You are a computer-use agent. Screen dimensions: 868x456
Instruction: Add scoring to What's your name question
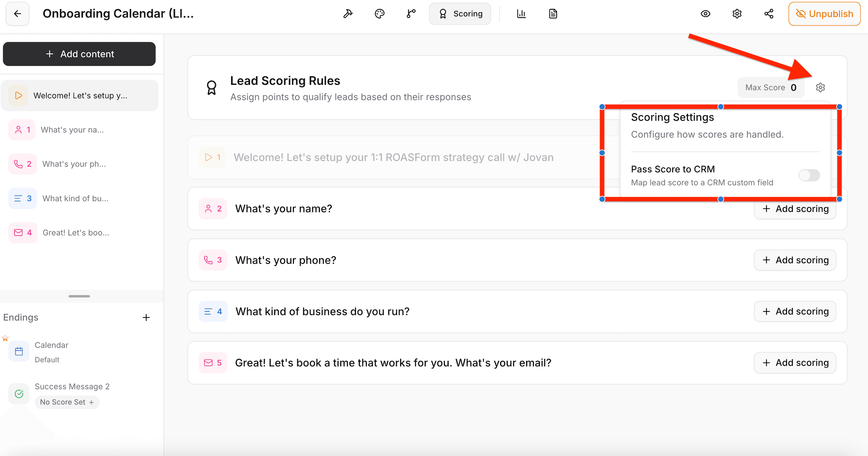pyautogui.click(x=795, y=209)
